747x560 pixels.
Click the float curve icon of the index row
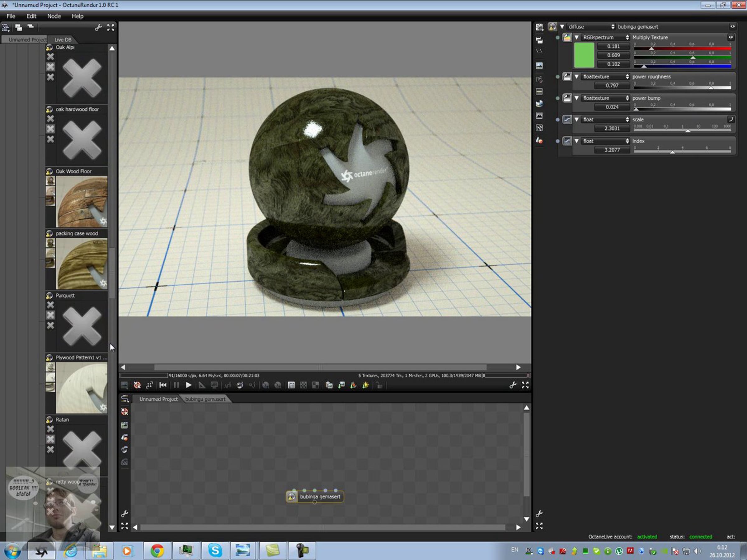567,141
